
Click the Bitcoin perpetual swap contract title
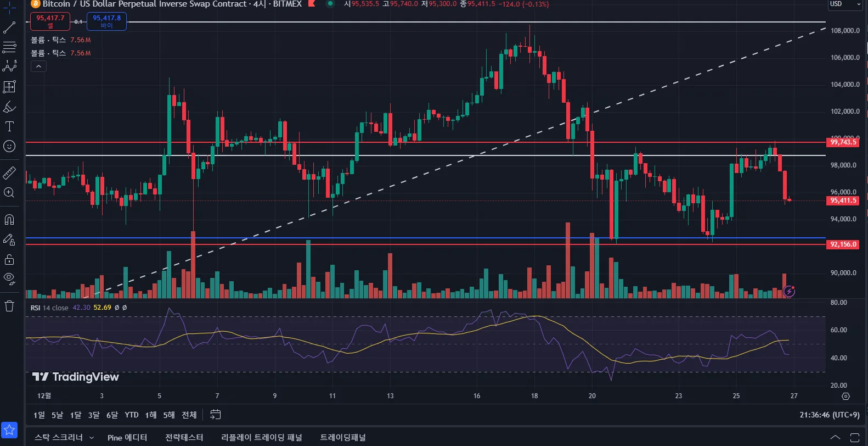coord(145,4)
